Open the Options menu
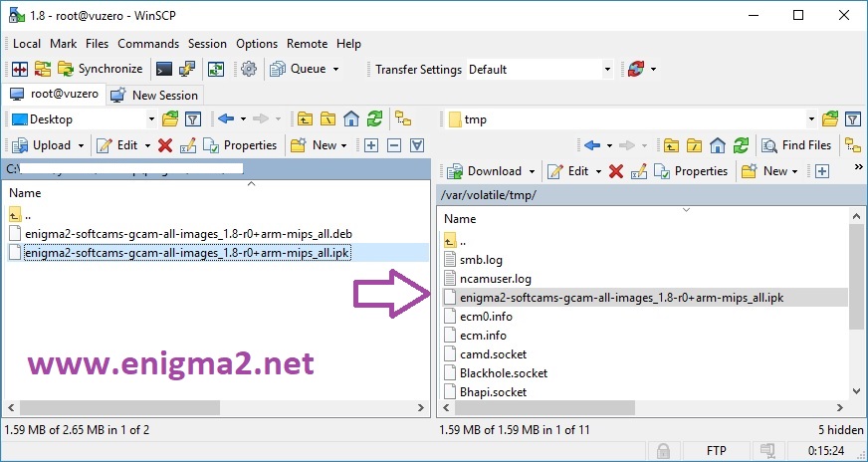The width and height of the screenshot is (868, 462). 257,44
